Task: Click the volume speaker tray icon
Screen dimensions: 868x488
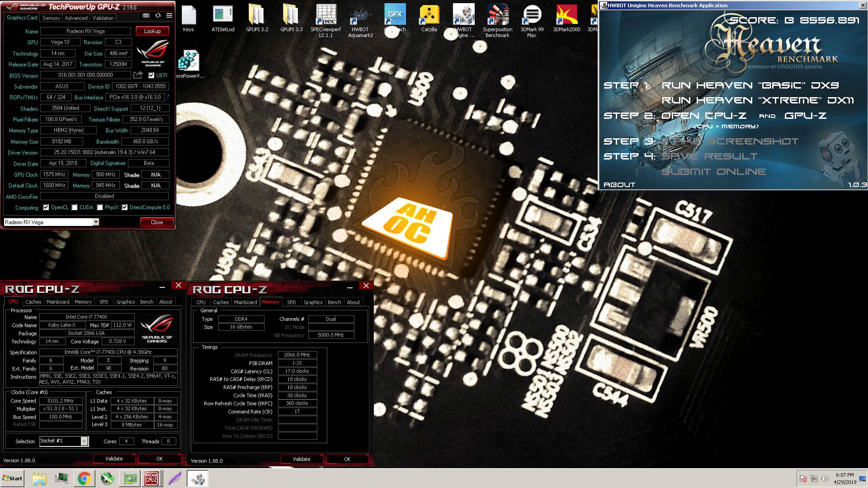Action: 825,479
